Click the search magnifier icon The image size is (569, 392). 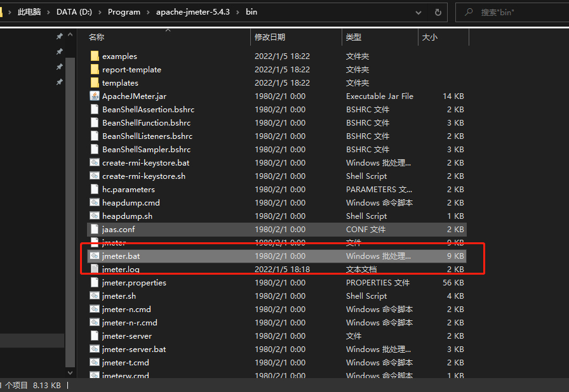(x=469, y=12)
